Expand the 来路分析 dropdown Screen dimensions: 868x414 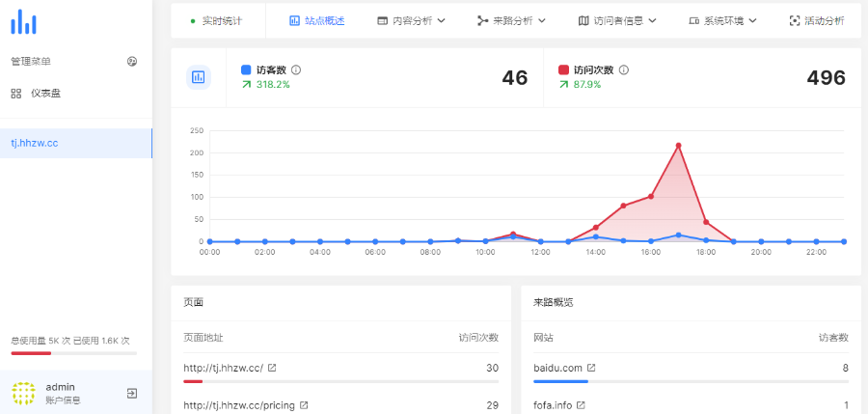coord(511,21)
